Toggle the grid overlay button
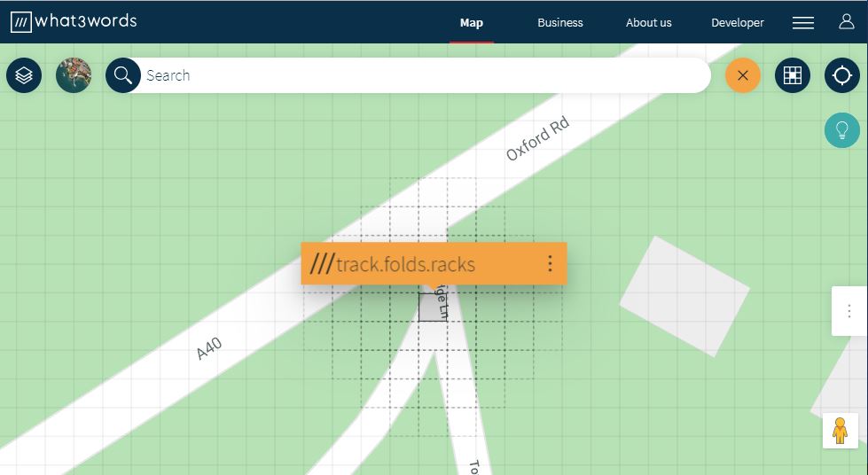This screenshot has width=868, height=475. [793, 75]
